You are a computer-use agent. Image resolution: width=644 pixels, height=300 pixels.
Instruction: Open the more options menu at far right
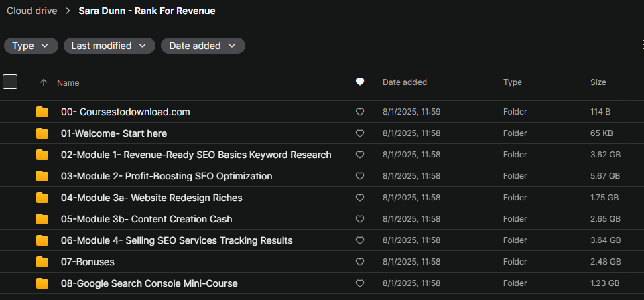pyautogui.click(x=642, y=44)
